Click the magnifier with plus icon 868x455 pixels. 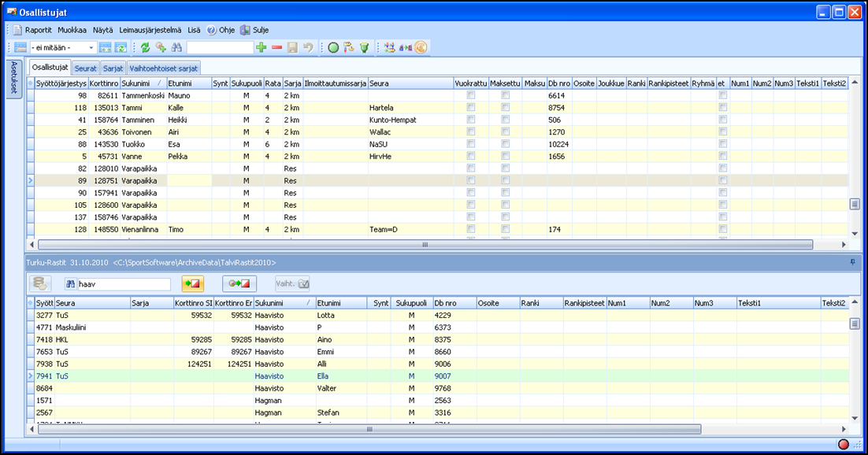[x=161, y=47]
